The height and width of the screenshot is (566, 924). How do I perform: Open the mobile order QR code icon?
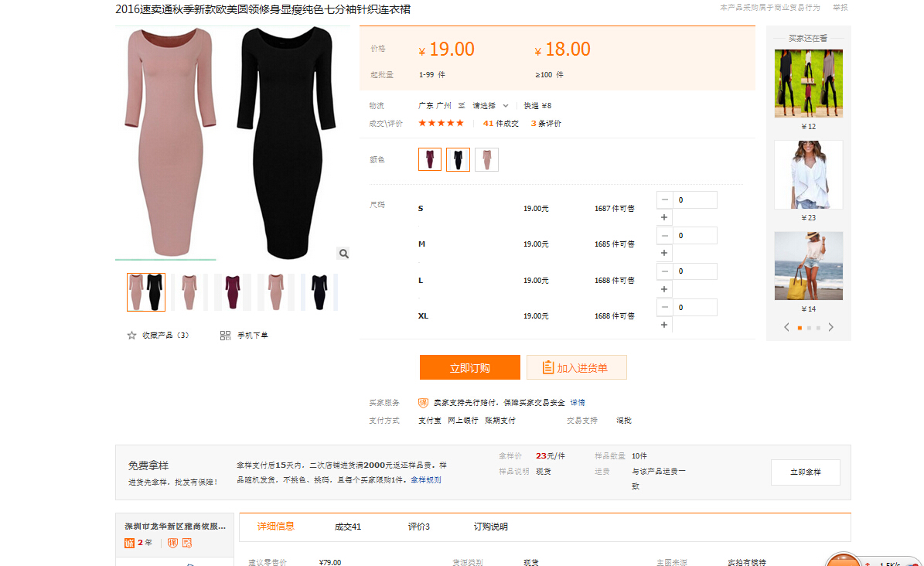[225, 336]
